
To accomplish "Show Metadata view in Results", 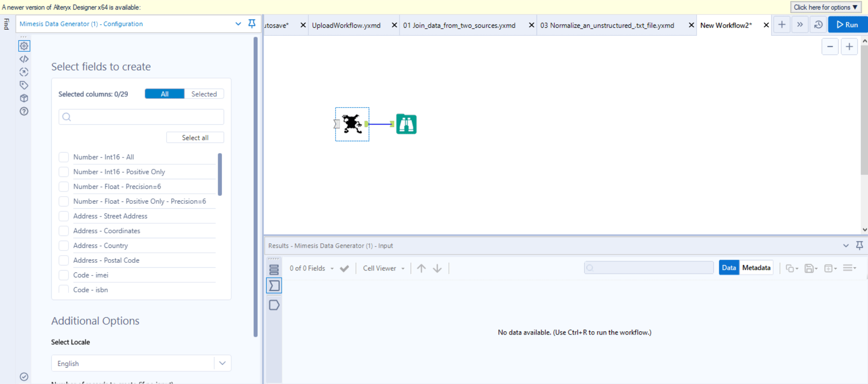I will [x=756, y=268].
